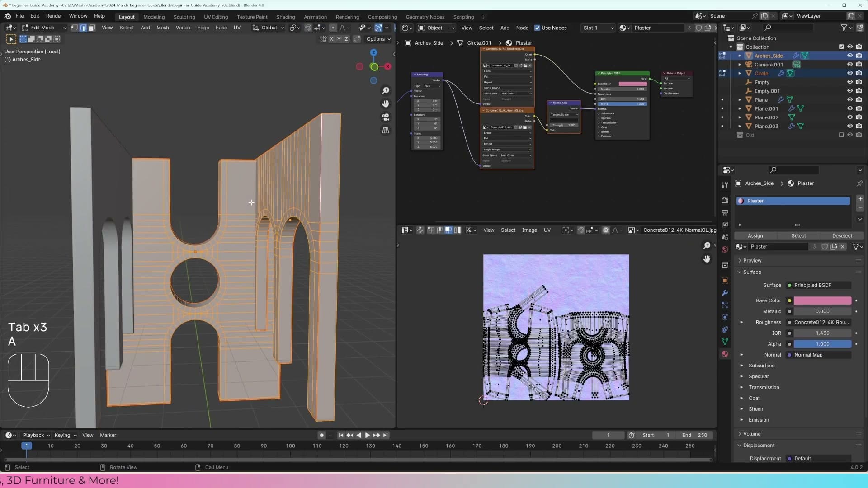Switch to Shading workspace tab

(x=286, y=17)
